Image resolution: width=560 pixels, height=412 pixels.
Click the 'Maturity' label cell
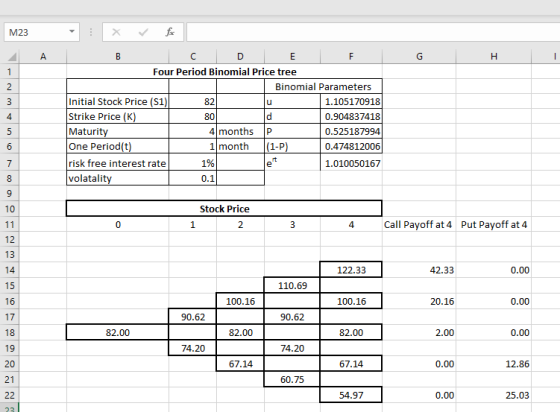(x=118, y=132)
